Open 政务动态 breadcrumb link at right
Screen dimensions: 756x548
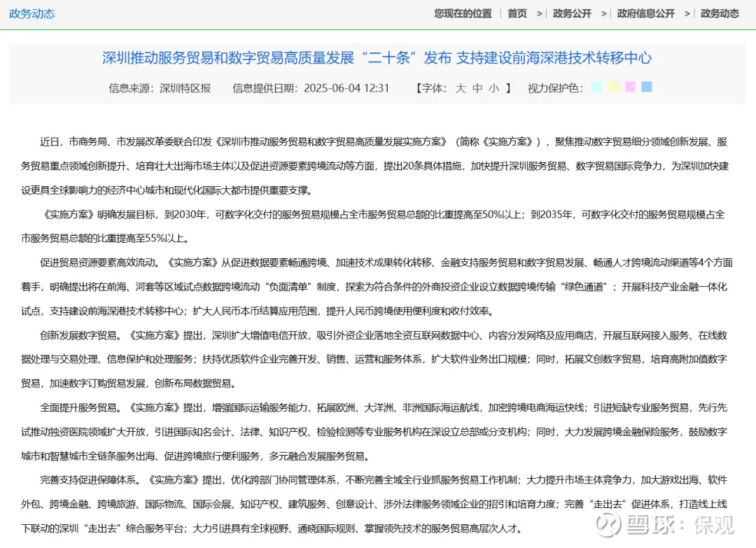point(720,13)
